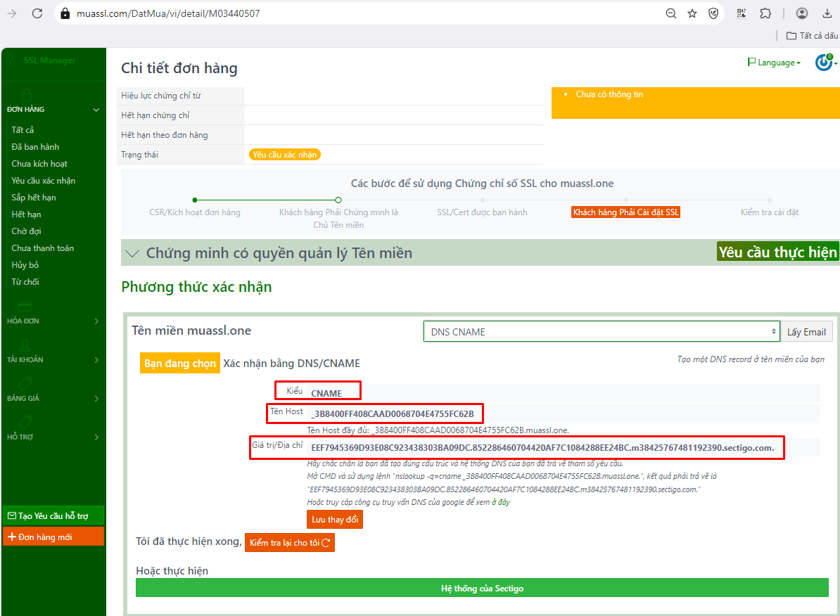Image resolution: width=840 pixels, height=616 pixels.
Task: Click the green Hệ thống của Sectigo bar
Action: point(482,589)
